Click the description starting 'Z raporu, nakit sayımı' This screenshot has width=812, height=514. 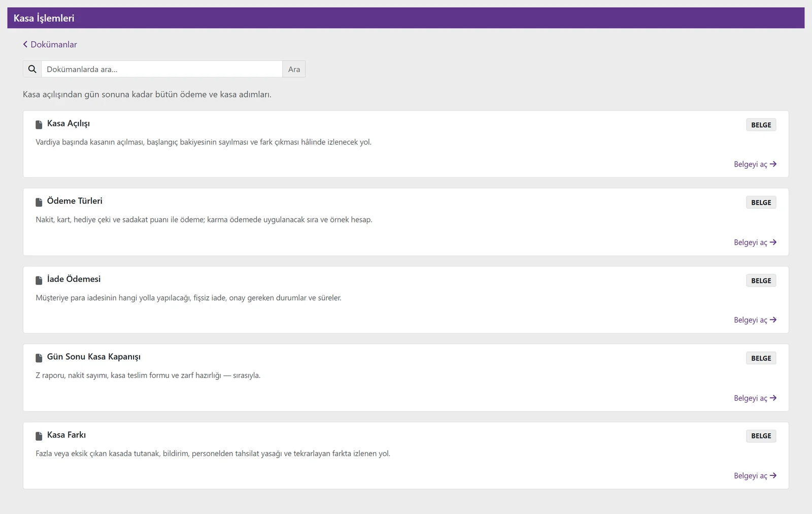[148, 376]
